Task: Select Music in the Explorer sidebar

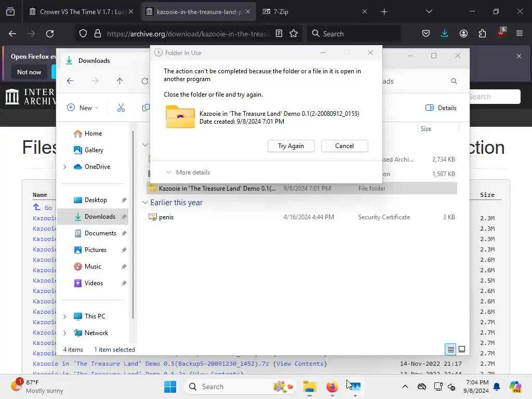Action: pyautogui.click(x=92, y=267)
